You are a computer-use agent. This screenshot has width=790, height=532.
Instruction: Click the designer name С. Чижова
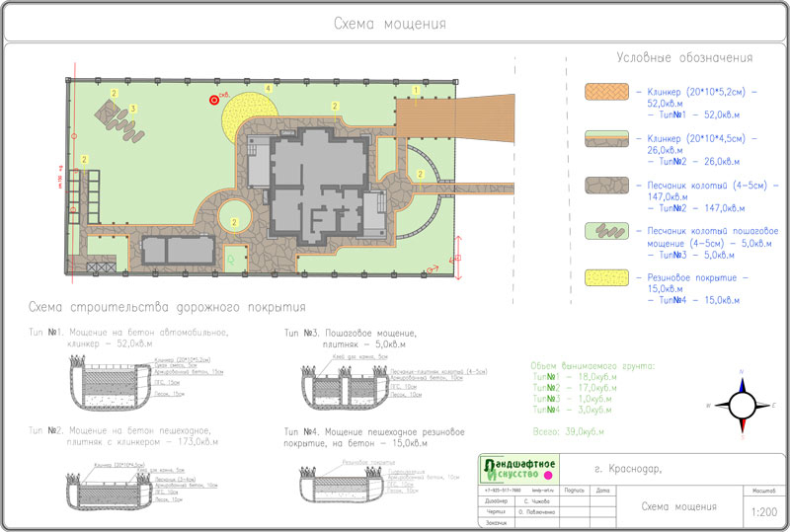coord(536,501)
